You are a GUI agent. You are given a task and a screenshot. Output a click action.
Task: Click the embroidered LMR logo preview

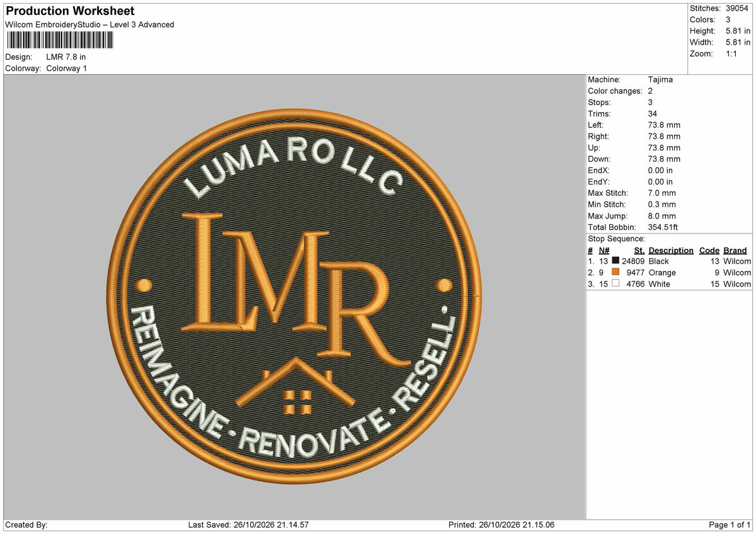tap(294, 297)
